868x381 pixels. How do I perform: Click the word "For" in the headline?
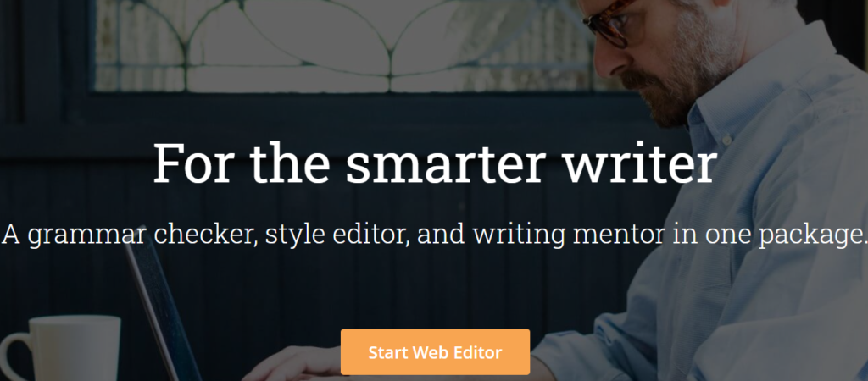[191, 164]
